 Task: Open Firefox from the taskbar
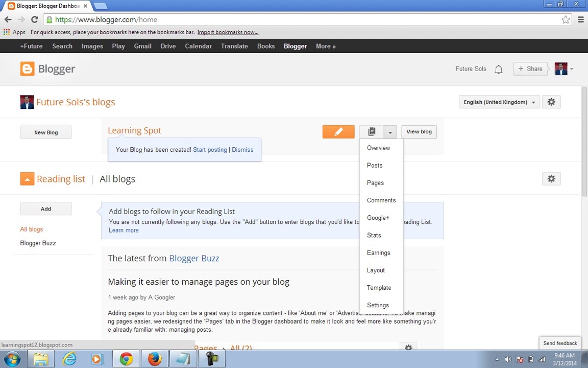pos(155,359)
